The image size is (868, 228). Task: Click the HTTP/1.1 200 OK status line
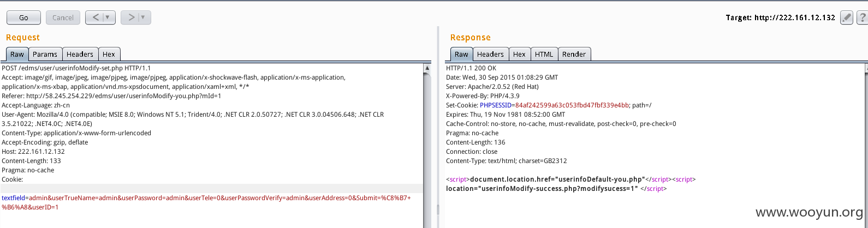pos(471,68)
